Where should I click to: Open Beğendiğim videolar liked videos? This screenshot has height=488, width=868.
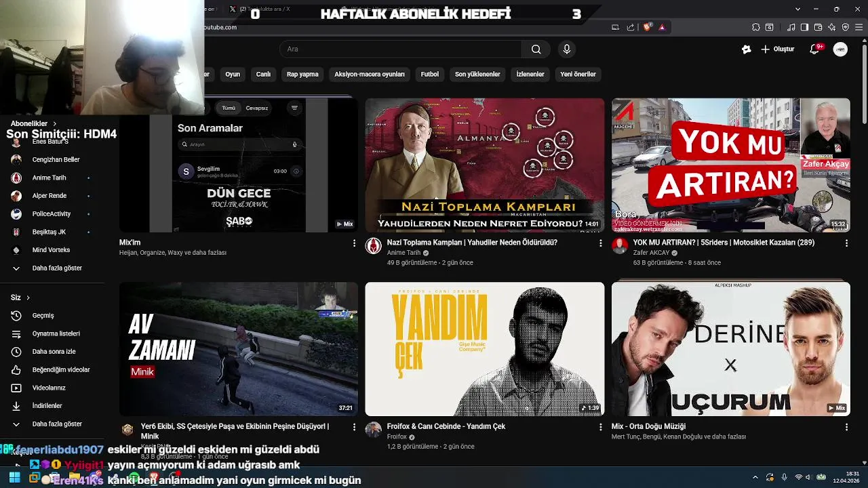[x=52, y=369]
